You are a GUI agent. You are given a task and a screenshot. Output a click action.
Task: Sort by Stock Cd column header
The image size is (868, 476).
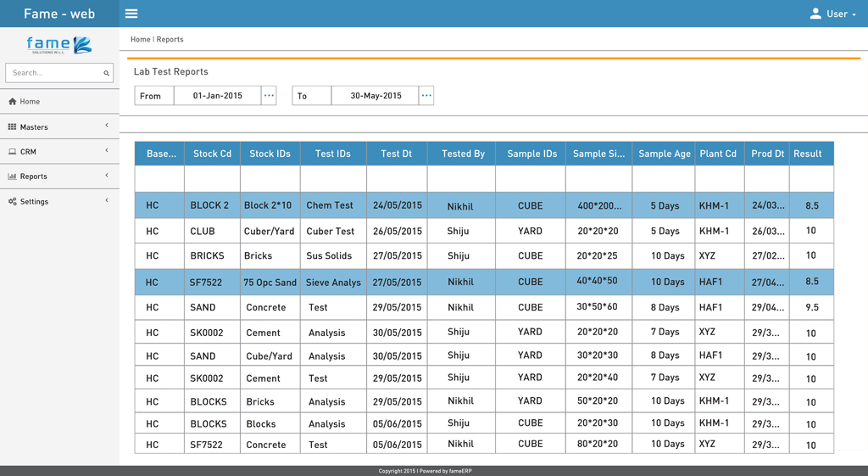(x=212, y=154)
